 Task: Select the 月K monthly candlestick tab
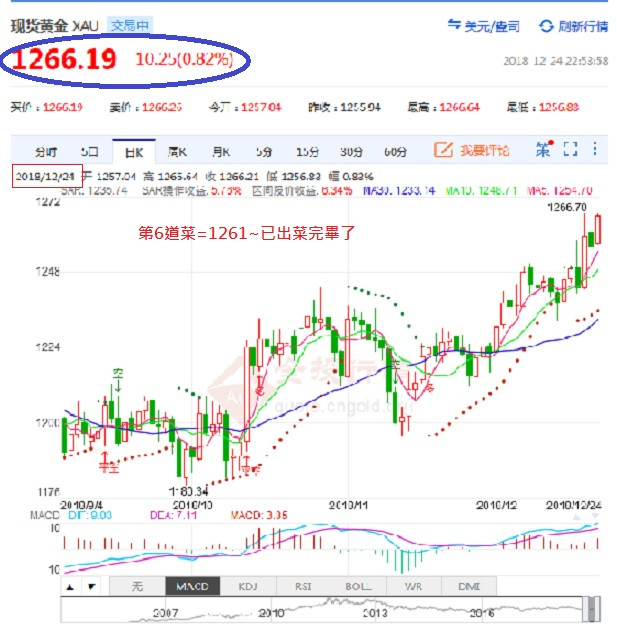(221, 152)
